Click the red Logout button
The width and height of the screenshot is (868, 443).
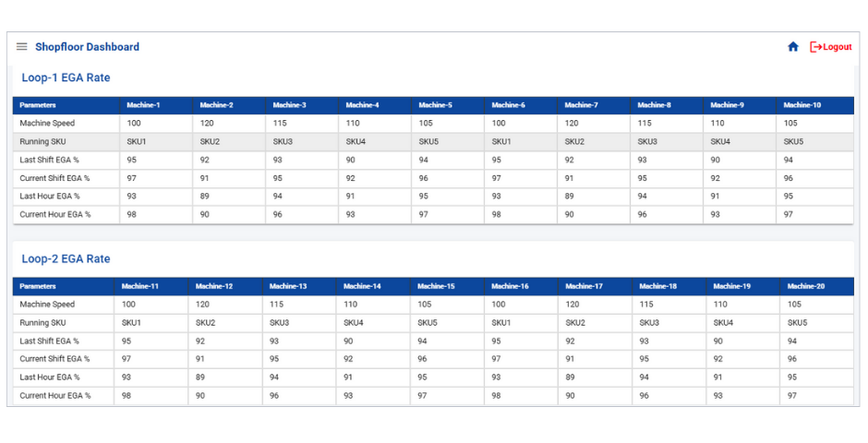831,47
